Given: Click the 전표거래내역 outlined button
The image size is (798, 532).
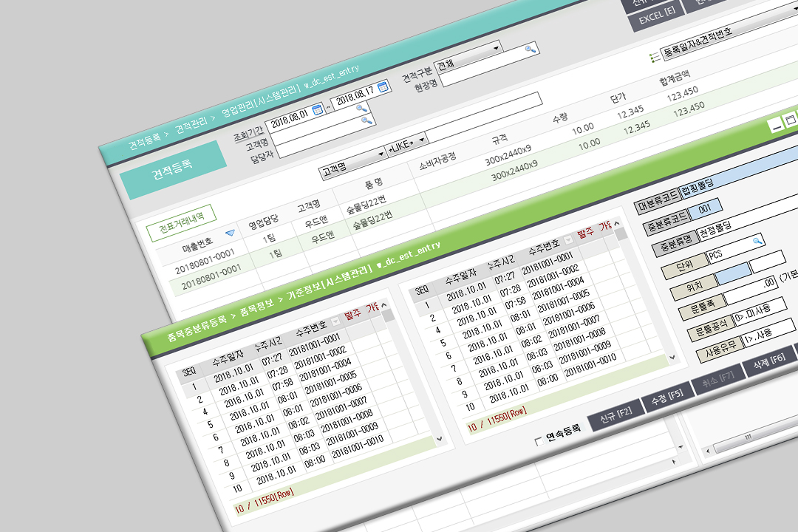Looking at the screenshot, I should 181,222.
